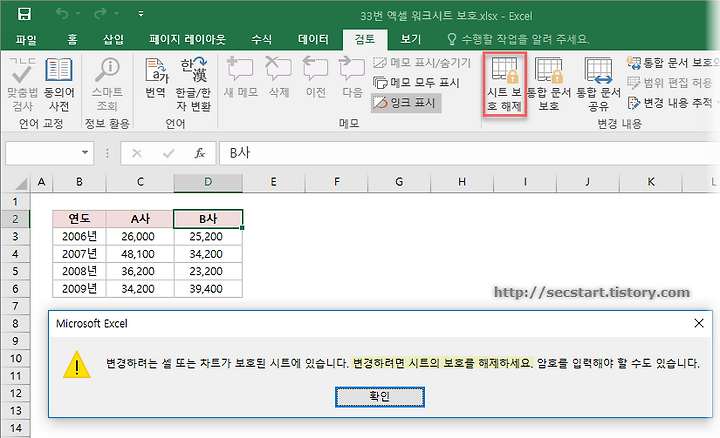Run the 맞춤법 검사 spell check
720x438 pixels.
click(22, 84)
